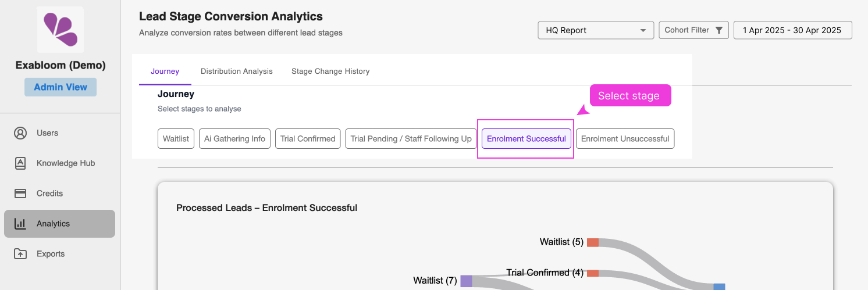This screenshot has width=868, height=290.
Task: Select the Trial Confirmed stage button
Action: 308,139
